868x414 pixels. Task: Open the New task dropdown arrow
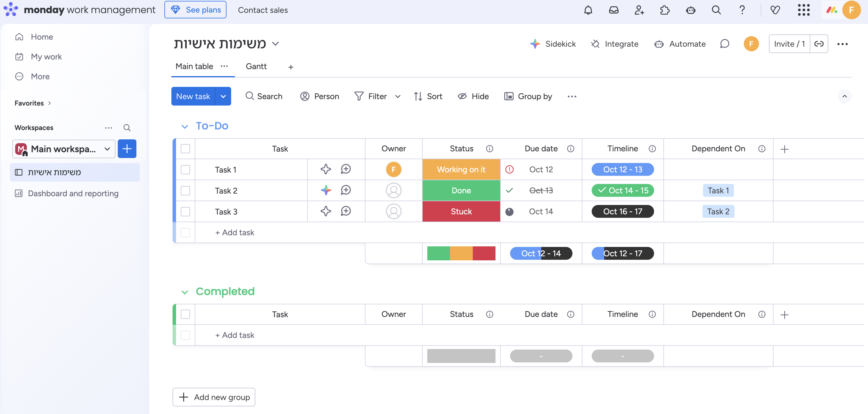coord(223,97)
